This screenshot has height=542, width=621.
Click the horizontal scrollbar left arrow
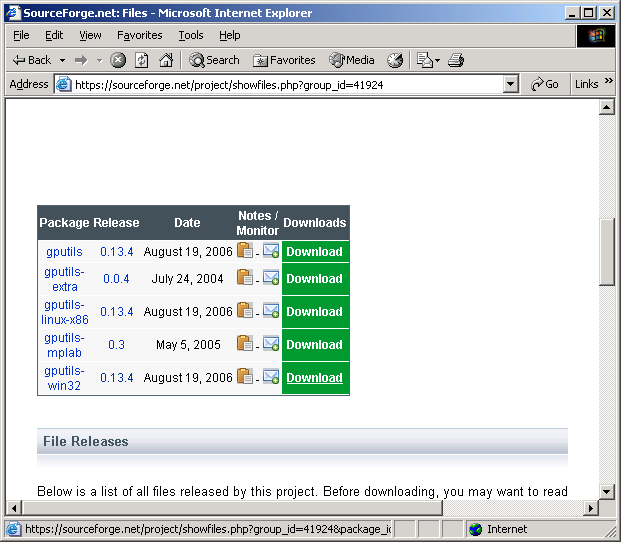click(x=14, y=508)
